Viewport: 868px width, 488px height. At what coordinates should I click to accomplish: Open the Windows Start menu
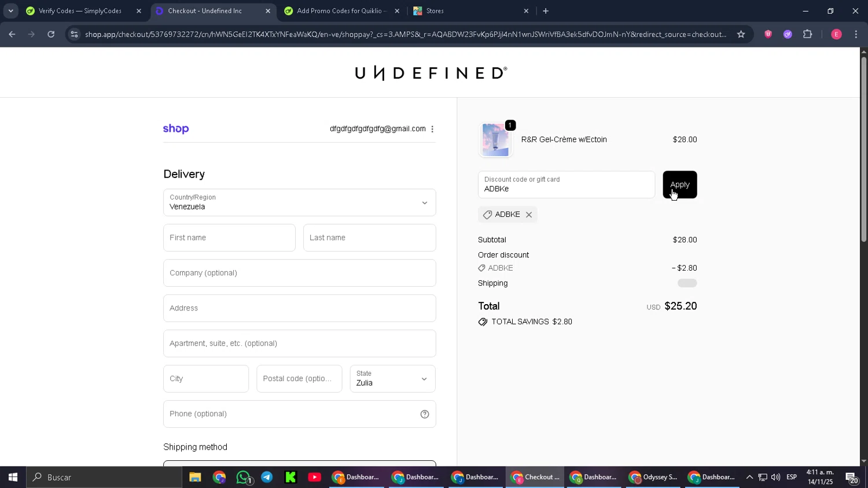pyautogui.click(x=13, y=477)
